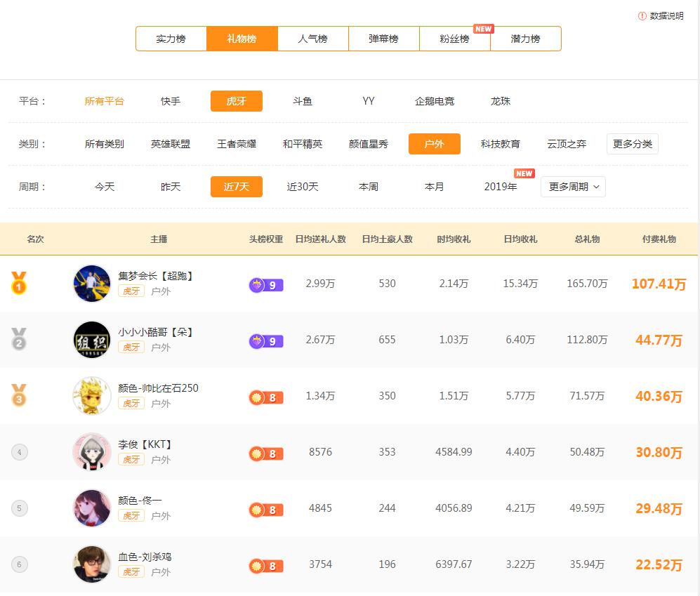
Task: Expand the 更多周期 dropdown
Action: click(573, 187)
